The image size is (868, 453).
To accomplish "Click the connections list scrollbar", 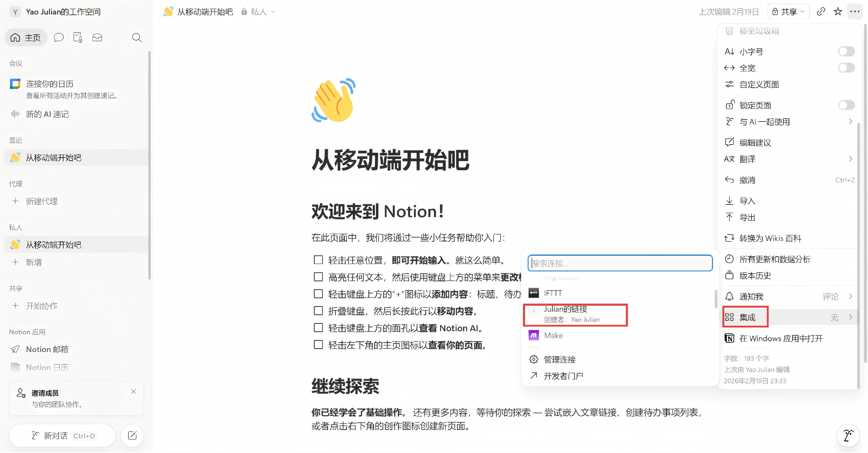I will [716, 299].
